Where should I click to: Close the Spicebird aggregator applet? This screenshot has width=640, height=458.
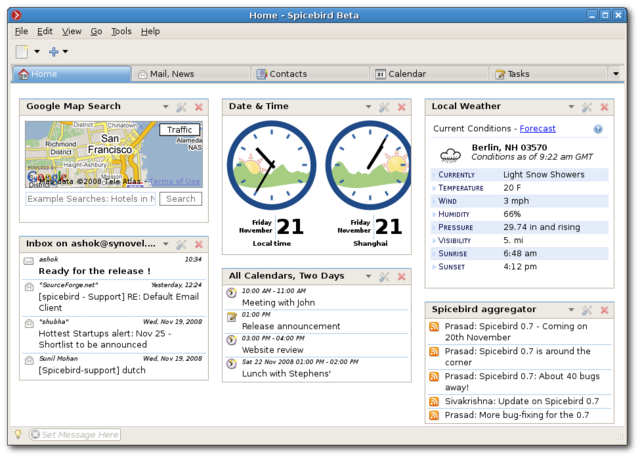[x=604, y=310]
